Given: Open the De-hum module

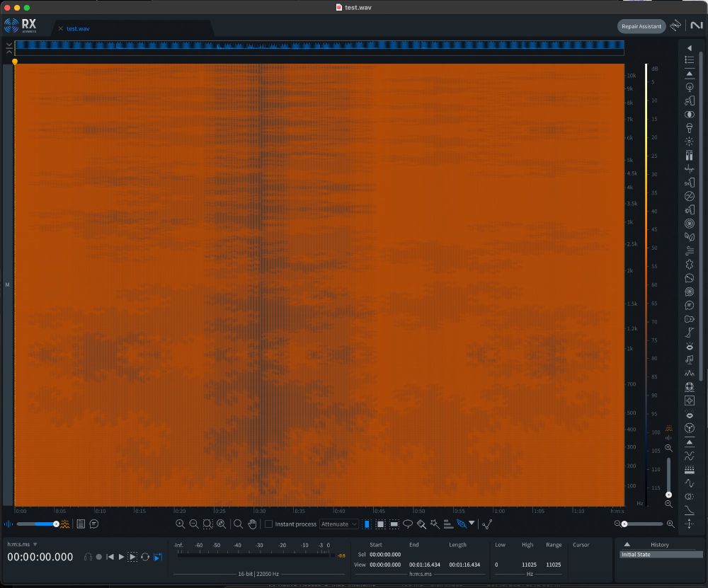Looking at the screenshot, I should pyautogui.click(x=690, y=196).
